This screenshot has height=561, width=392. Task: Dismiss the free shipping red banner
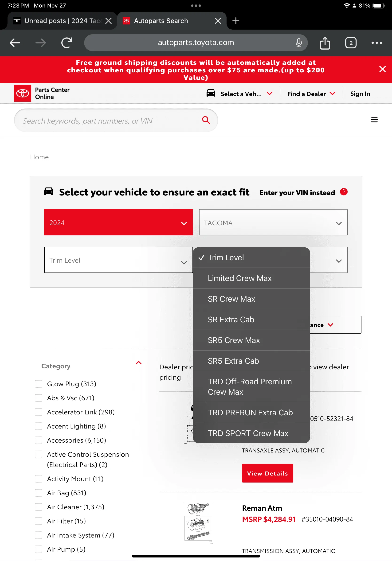(382, 69)
